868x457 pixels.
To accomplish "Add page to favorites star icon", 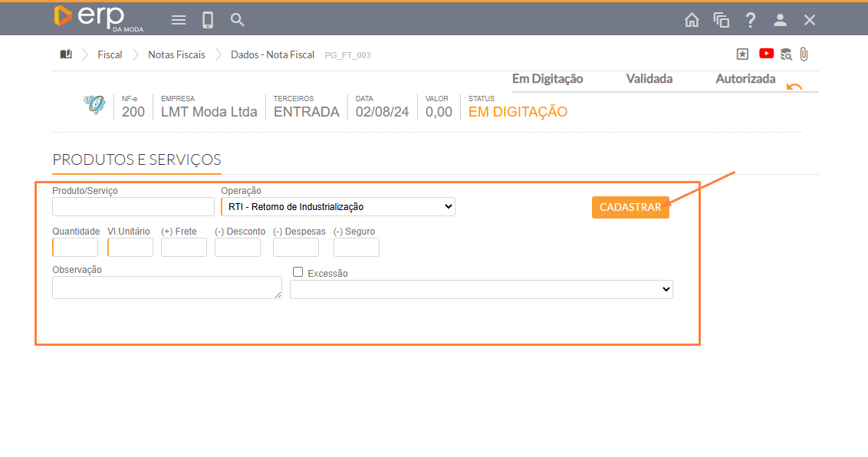I will 742,54.
